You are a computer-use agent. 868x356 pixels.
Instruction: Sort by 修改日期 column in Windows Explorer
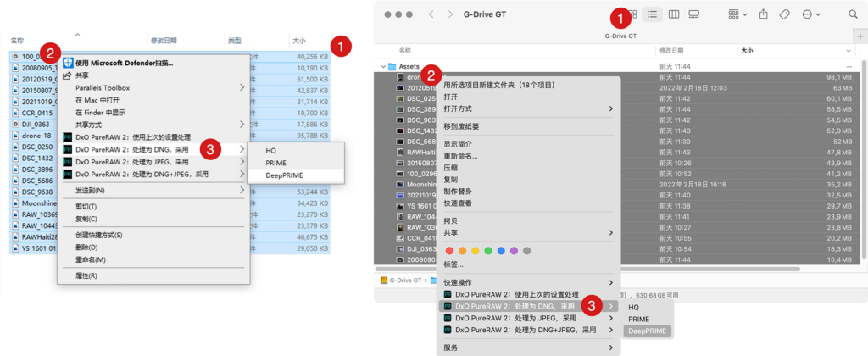tap(164, 41)
